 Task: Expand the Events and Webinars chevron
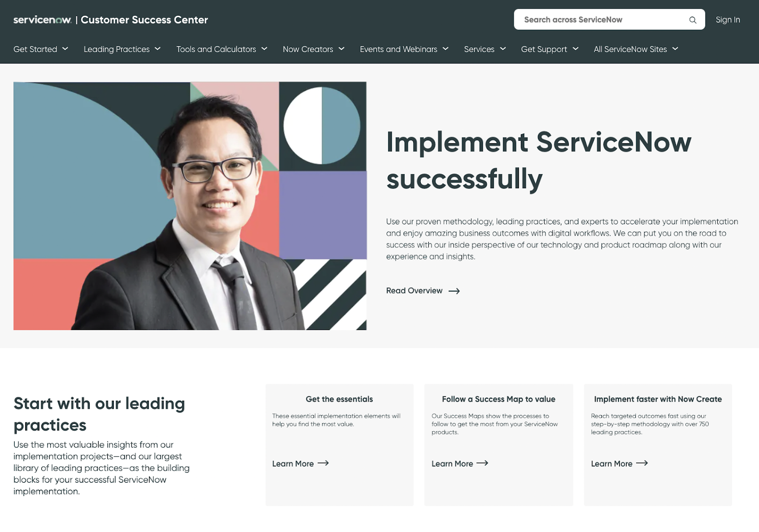pyautogui.click(x=445, y=49)
